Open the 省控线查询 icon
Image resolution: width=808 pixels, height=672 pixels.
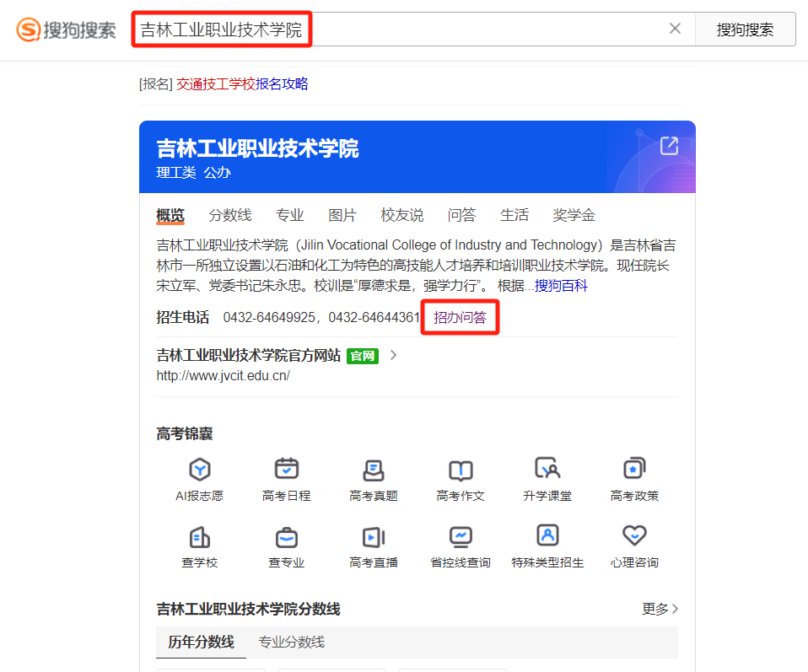coord(461,536)
